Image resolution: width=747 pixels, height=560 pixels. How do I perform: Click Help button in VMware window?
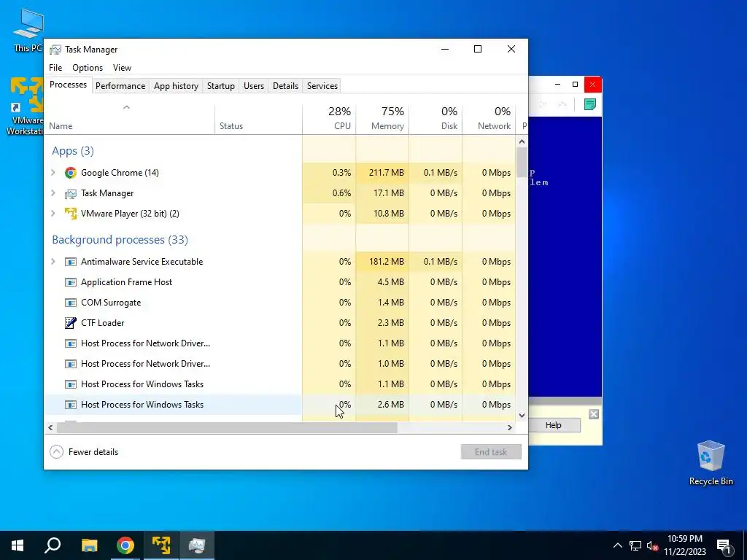coord(554,425)
